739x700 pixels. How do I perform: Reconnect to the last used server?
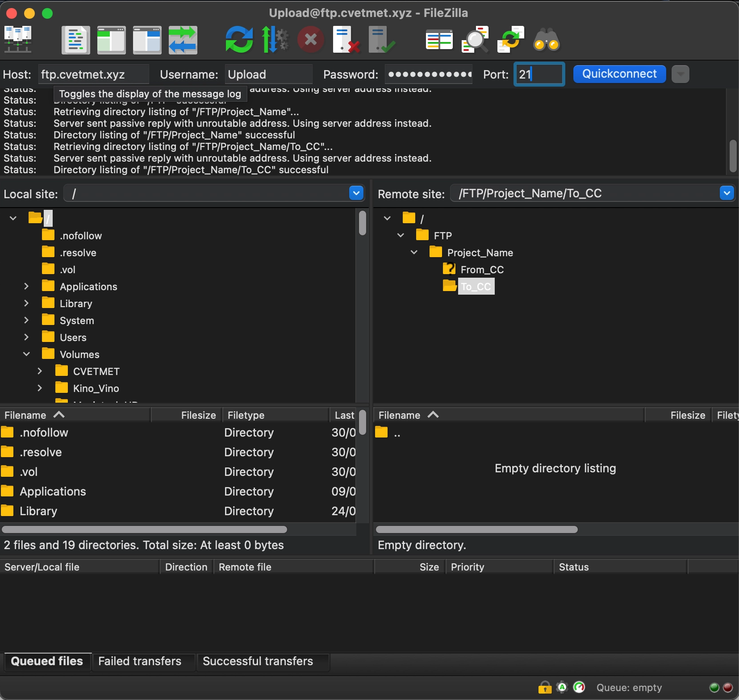382,40
